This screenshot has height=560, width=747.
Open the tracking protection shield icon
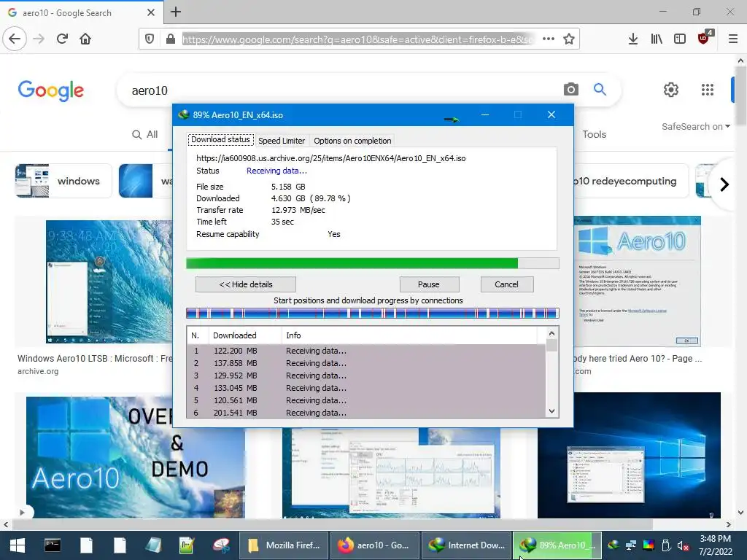(x=150, y=39)
